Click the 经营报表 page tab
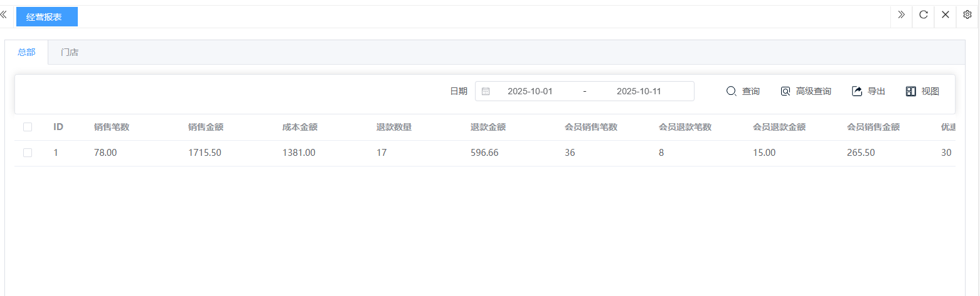This screenshot has height=296, width=980. pos(46,17)
